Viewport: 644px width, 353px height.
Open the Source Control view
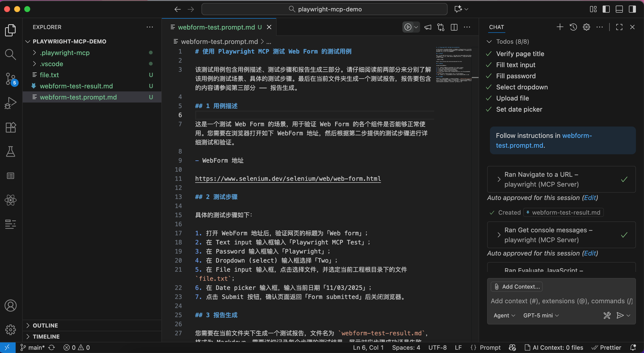(x=10, y=79)
